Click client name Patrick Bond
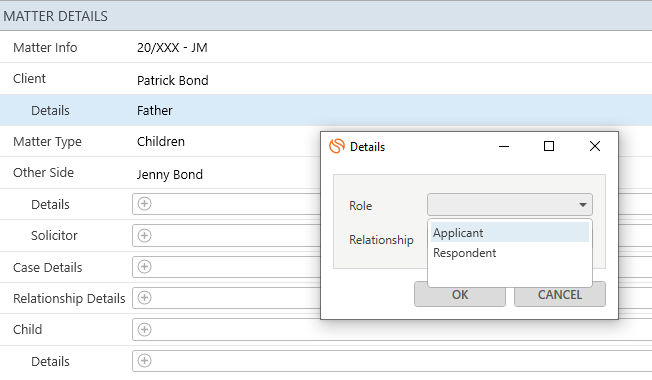The image size is (652, 380). point(173,80)
